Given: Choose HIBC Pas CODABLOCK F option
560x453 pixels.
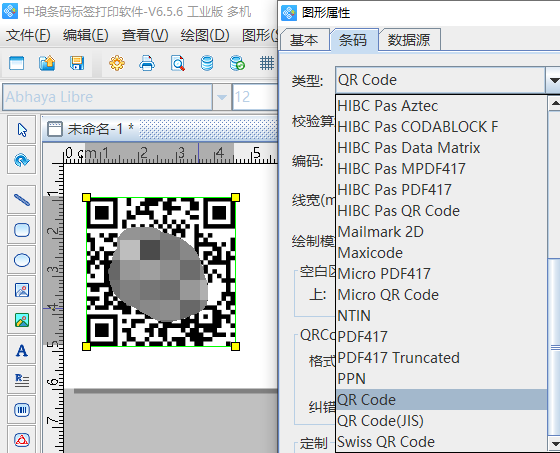Looking at the screenshot, I should [x=441, y=127].
